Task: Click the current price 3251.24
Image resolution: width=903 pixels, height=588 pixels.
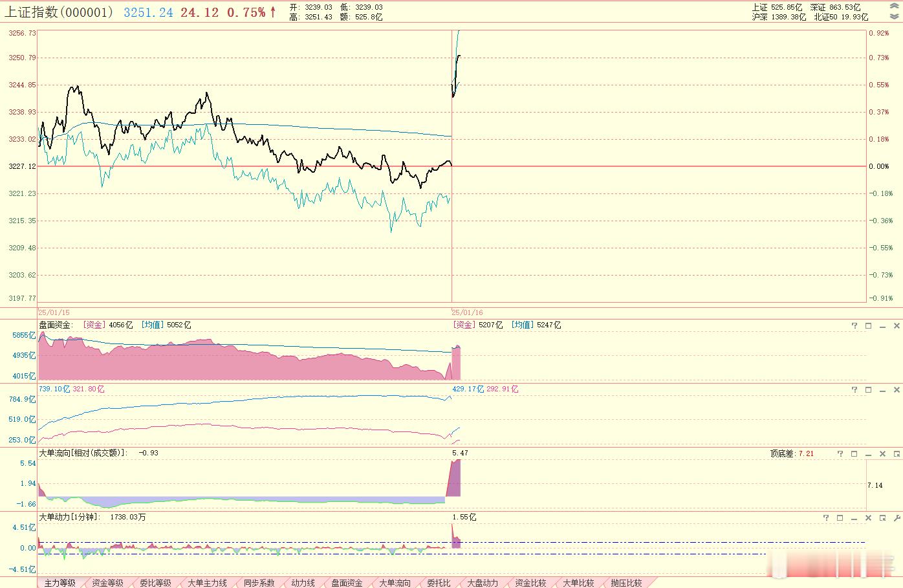Action: coord(148,12)
